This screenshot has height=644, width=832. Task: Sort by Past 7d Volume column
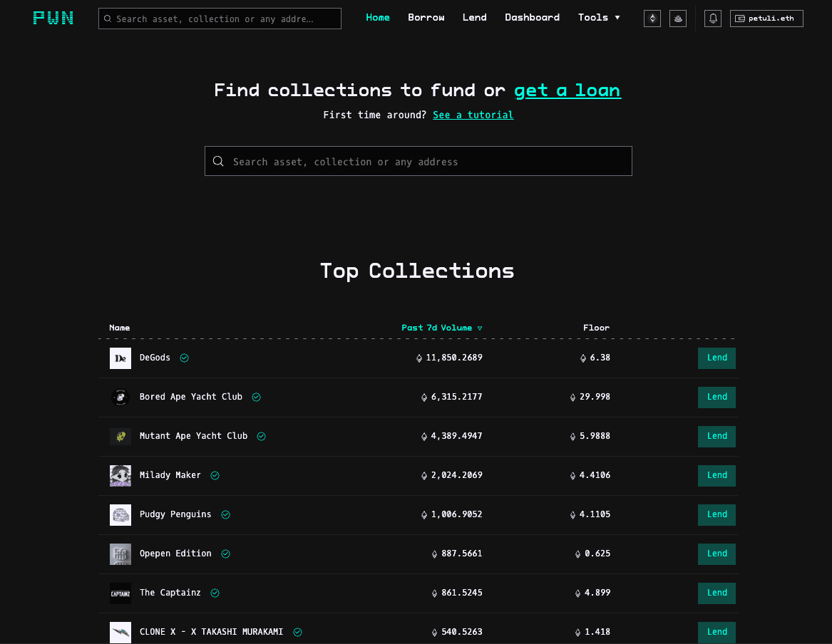441,328
